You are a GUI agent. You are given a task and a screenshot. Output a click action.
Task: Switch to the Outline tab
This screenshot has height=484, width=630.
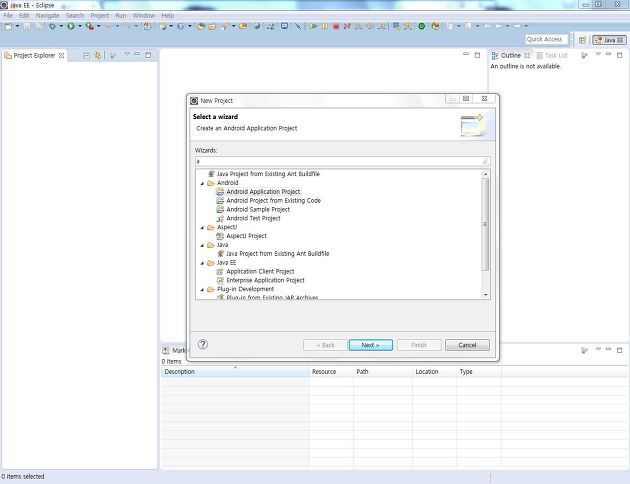(511, 55)
